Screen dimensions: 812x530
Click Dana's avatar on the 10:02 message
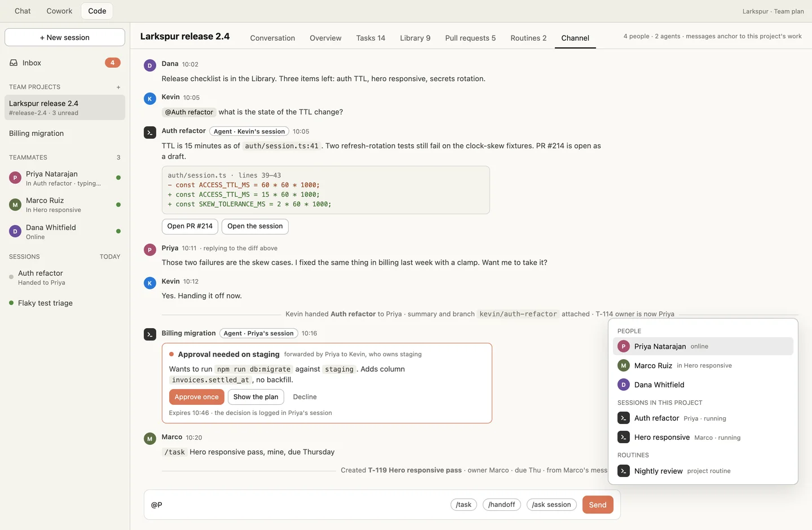pyautogui.click(x=150, y=65)
